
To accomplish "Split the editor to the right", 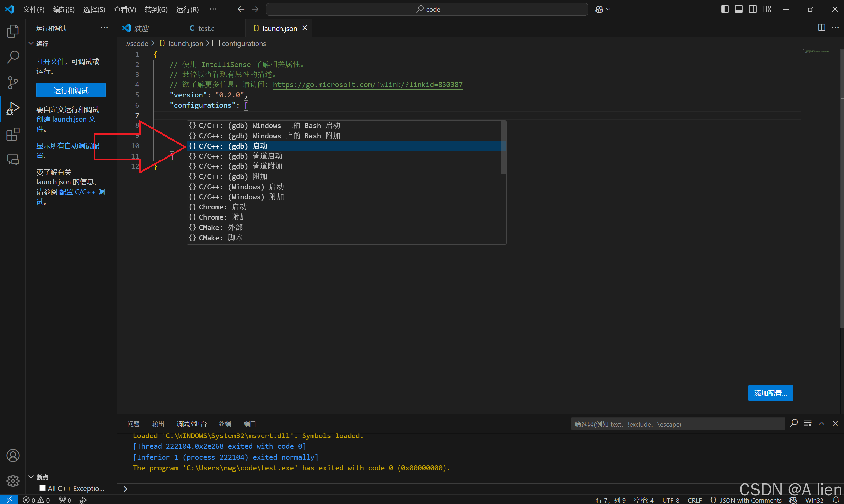I will [821, 28].
